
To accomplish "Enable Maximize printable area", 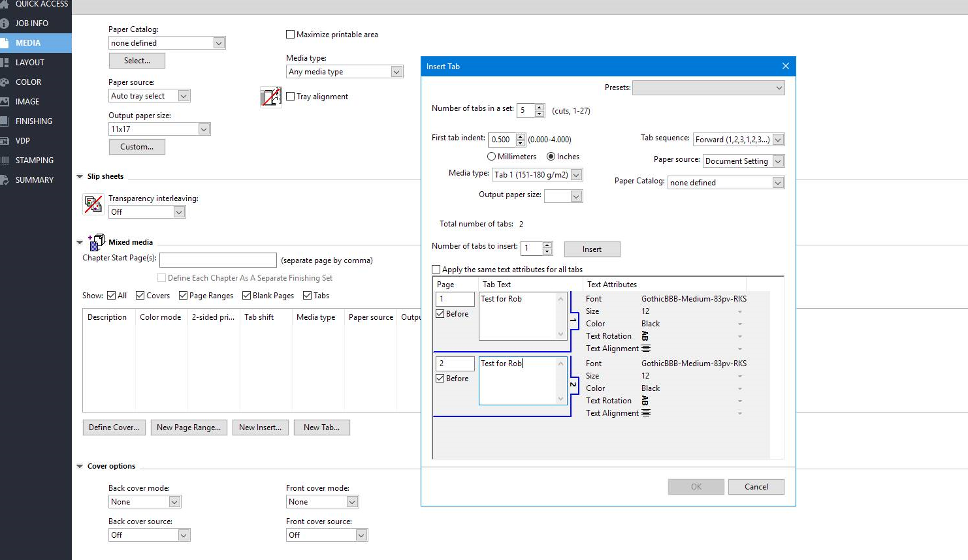I will (x=290, y=34).
